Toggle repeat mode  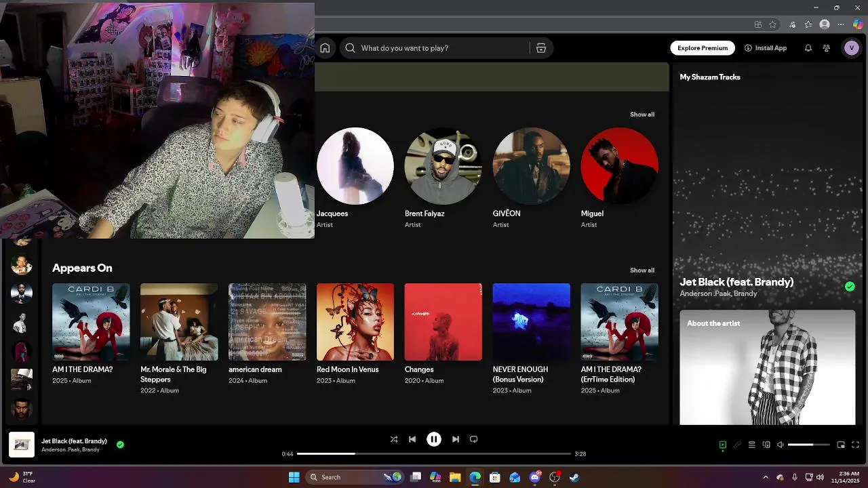474,439
